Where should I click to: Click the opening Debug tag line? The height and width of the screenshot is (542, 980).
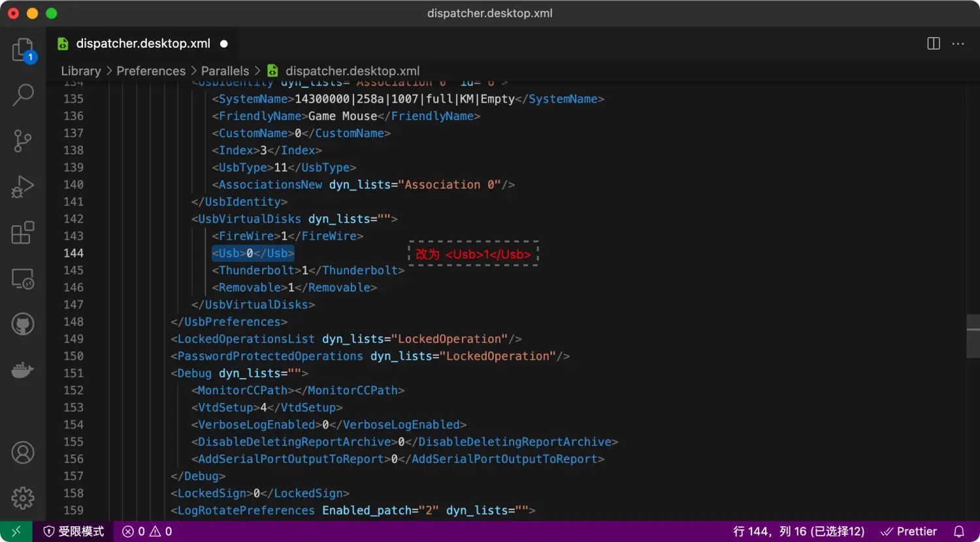239,374
